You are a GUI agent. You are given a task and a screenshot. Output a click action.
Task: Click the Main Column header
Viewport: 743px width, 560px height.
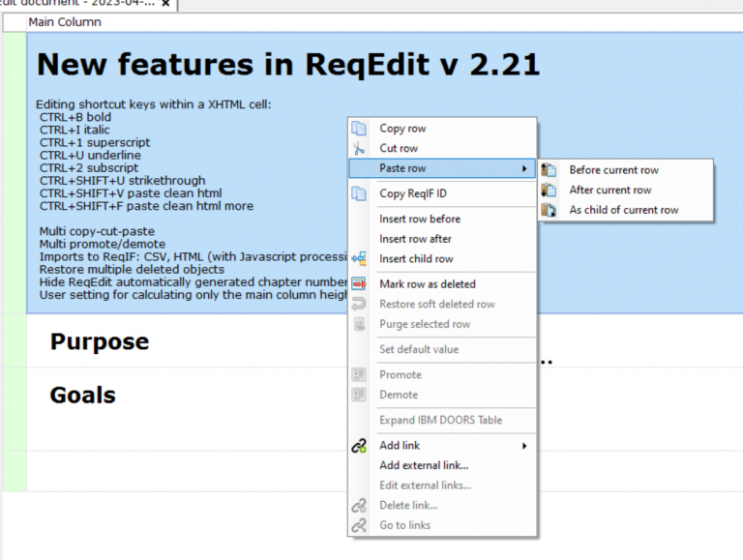[65, 22]
